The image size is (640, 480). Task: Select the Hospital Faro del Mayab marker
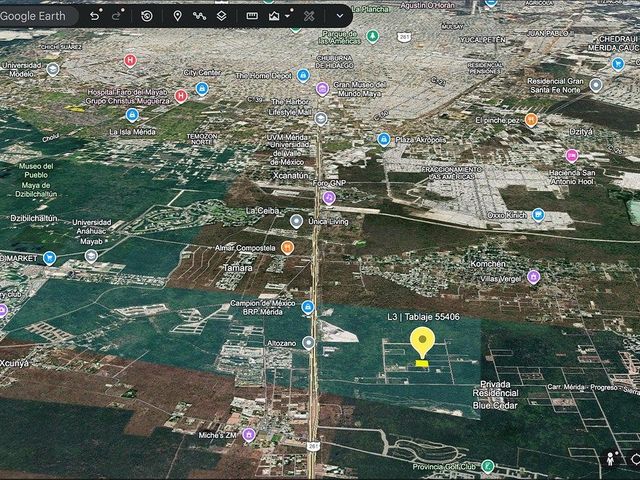coord(181,96)
